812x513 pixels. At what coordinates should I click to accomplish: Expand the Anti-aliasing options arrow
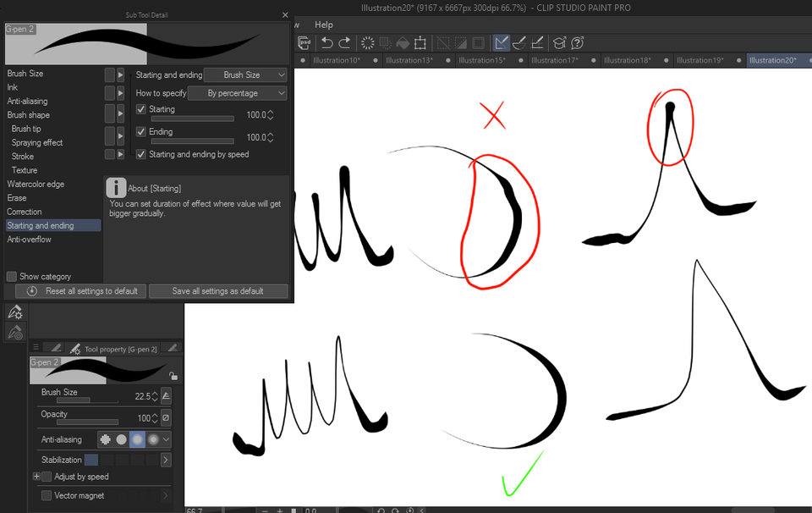click(166, 439)
